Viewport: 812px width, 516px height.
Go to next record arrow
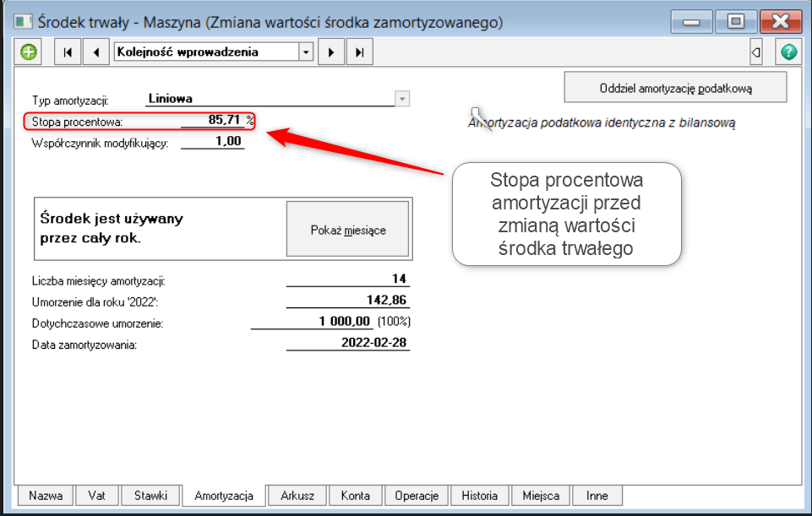(x=331, y=52)
